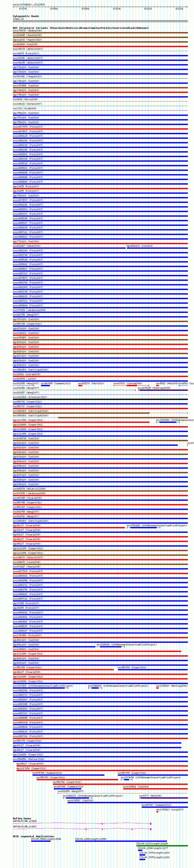Select the nsv947947 (Sudmant2013) label
This screenshot has height=868, width=194.
[156, 805]
